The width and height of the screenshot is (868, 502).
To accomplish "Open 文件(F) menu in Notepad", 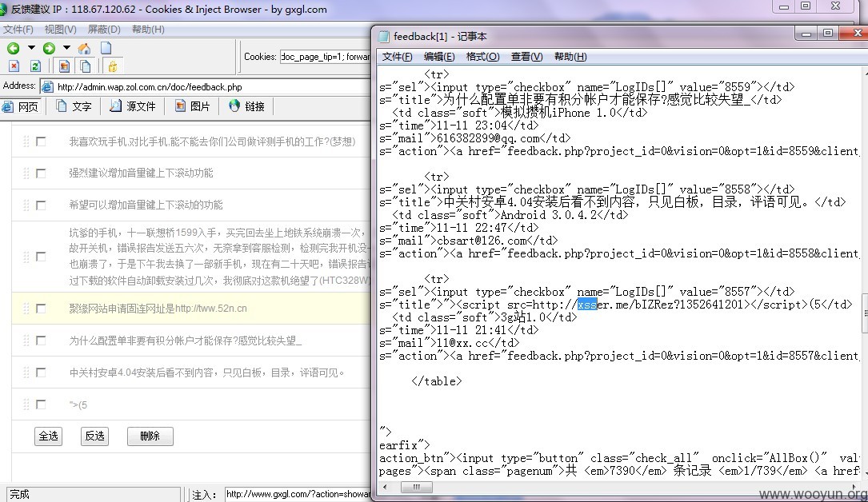I will coord(398,57).
